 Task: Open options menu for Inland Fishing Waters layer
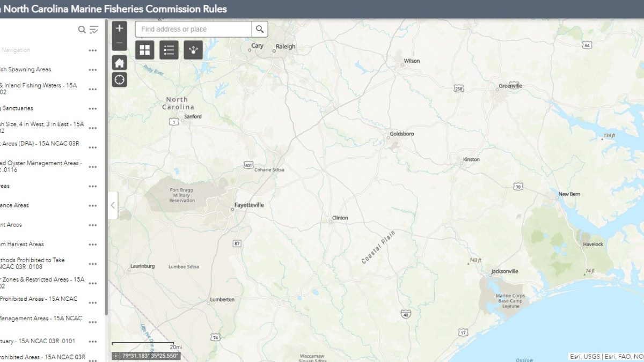[93, 89]
